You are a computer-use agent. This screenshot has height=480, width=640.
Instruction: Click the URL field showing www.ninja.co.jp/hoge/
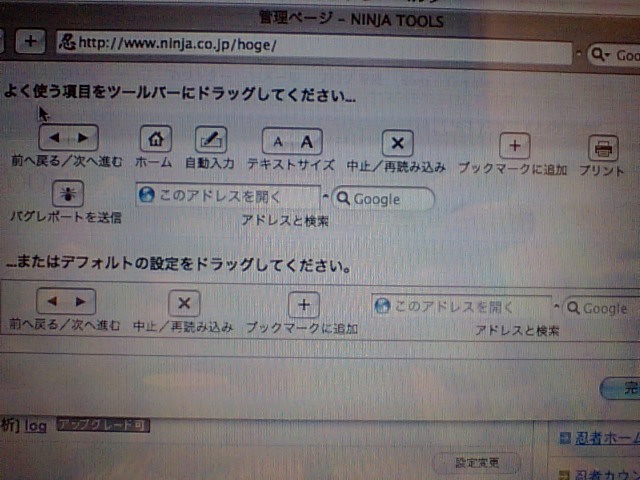coord(314,48)
